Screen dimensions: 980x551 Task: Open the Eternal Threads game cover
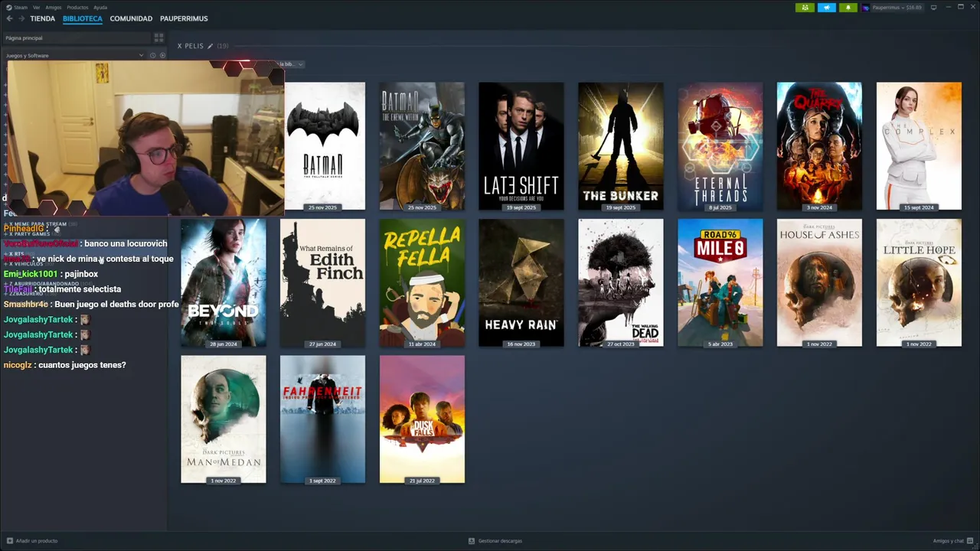tap(720, 146)
